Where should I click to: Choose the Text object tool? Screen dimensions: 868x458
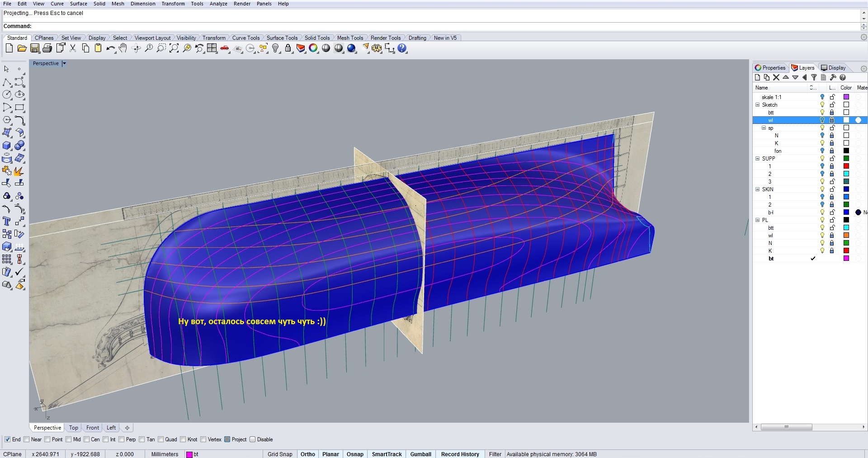[x=7, y=221]
